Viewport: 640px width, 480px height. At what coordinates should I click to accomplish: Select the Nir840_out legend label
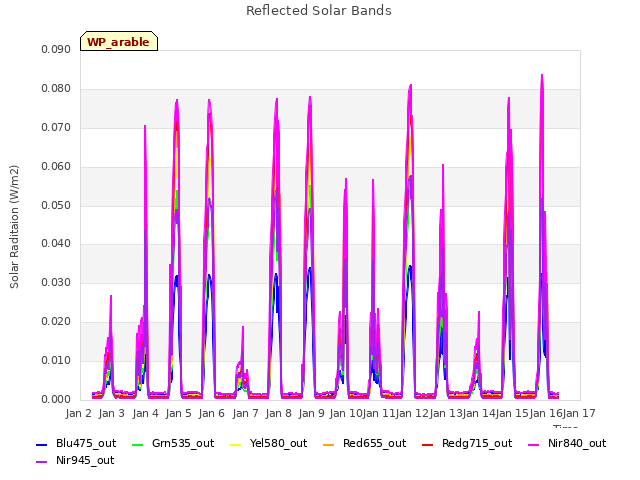click(577, 444)
